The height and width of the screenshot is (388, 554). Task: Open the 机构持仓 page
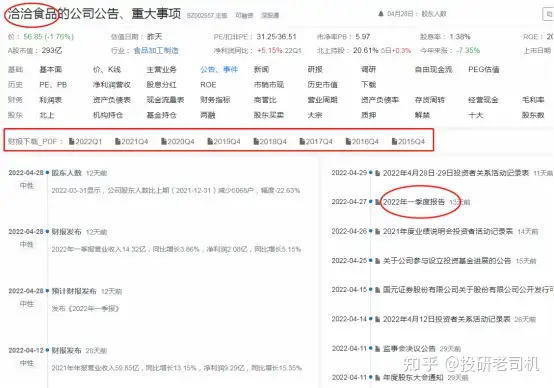tap(108, 115)
